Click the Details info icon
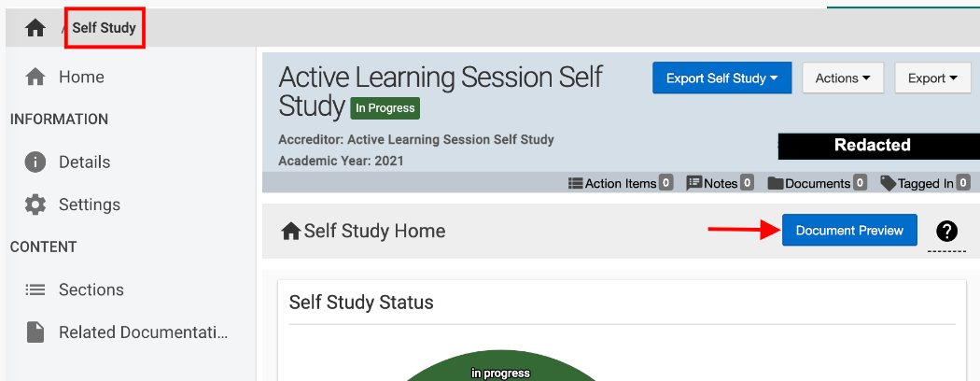This screenshot has height=381, width=980. click(35, 162)
